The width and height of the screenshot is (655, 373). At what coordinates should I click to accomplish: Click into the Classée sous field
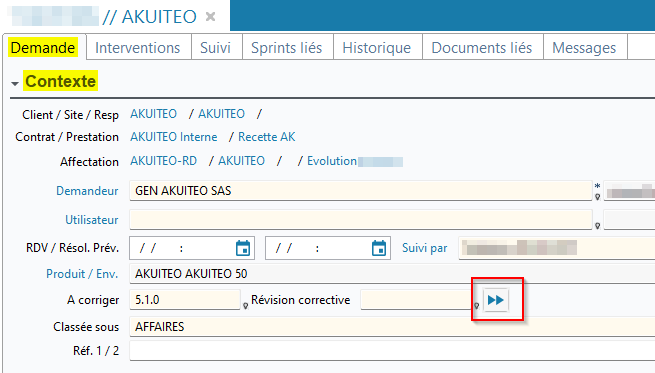pyautogui.click(x=392, y=326)
